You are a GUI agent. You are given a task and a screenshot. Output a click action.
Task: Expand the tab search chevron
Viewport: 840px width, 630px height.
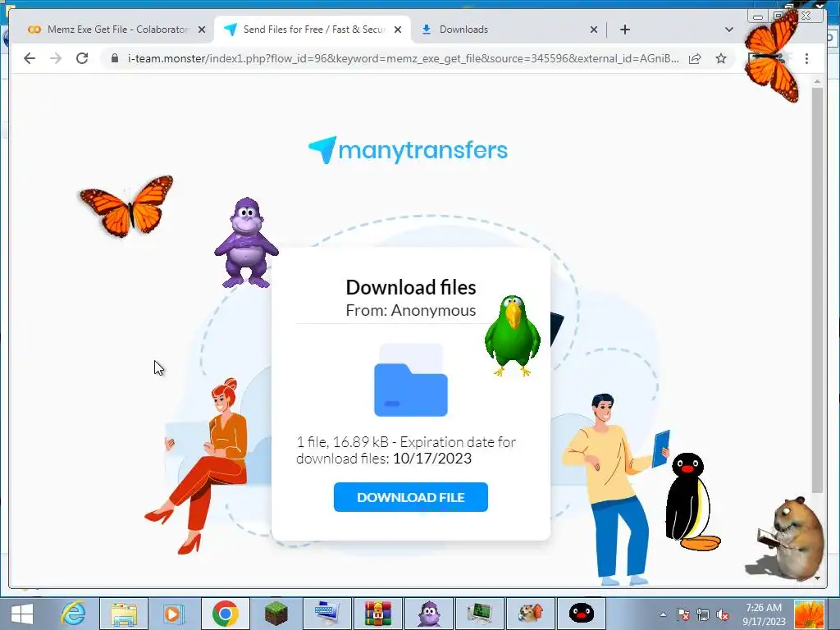pyautogui.click(x=728, y=30)
